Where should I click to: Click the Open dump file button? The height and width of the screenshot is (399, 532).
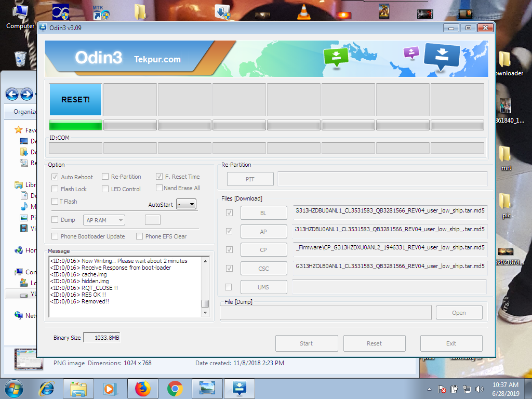[x=459, y=312]
